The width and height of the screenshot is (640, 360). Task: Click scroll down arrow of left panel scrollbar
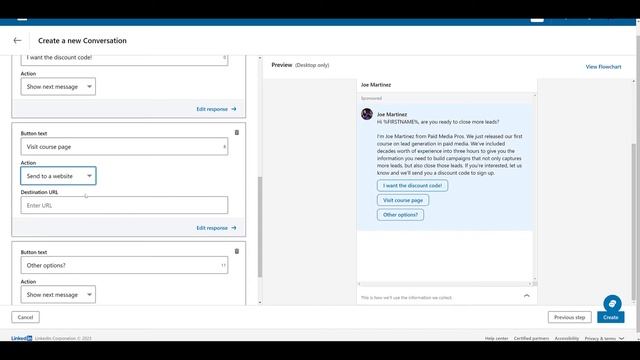pos(260,302)
